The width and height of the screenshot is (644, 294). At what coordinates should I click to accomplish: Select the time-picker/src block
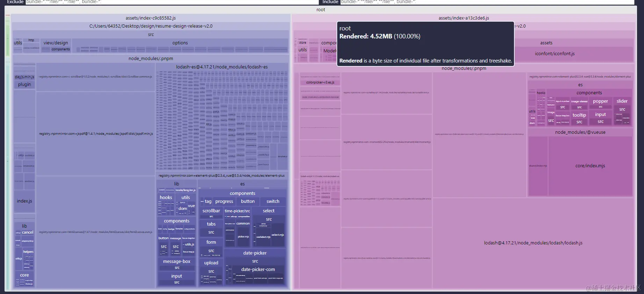(237, 211)
